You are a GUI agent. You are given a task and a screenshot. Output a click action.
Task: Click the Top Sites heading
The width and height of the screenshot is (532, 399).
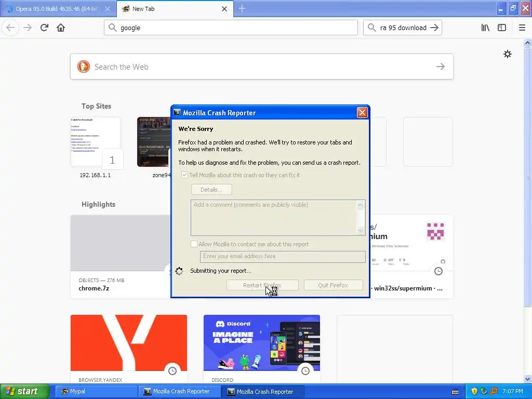(96, 106)
